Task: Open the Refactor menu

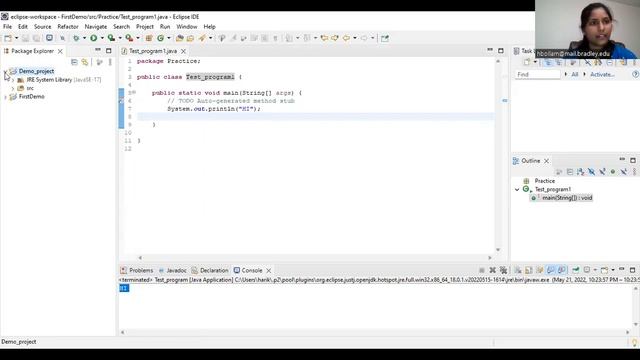Action: 68,27
